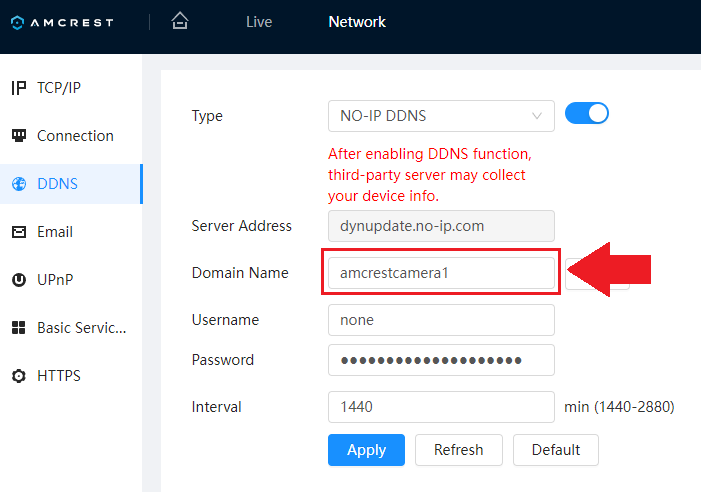Switch to the Live tab

[x=259, y=22]
